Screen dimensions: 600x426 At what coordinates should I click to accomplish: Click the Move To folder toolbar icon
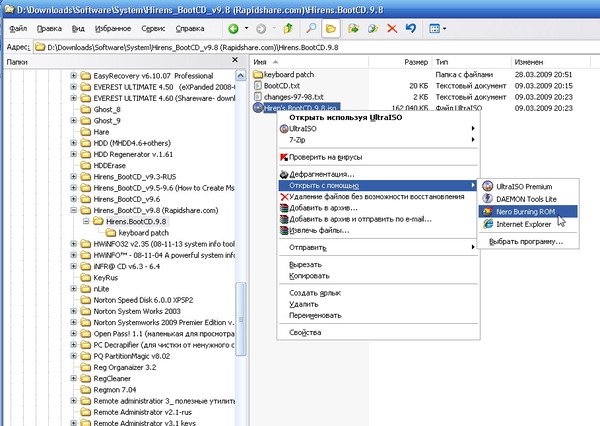[x=353, y=29]
